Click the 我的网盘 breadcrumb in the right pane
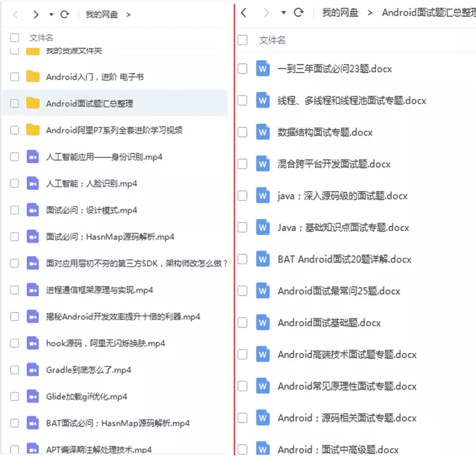Viewport: 476px width, 456px height. click(x=340, y=12)
